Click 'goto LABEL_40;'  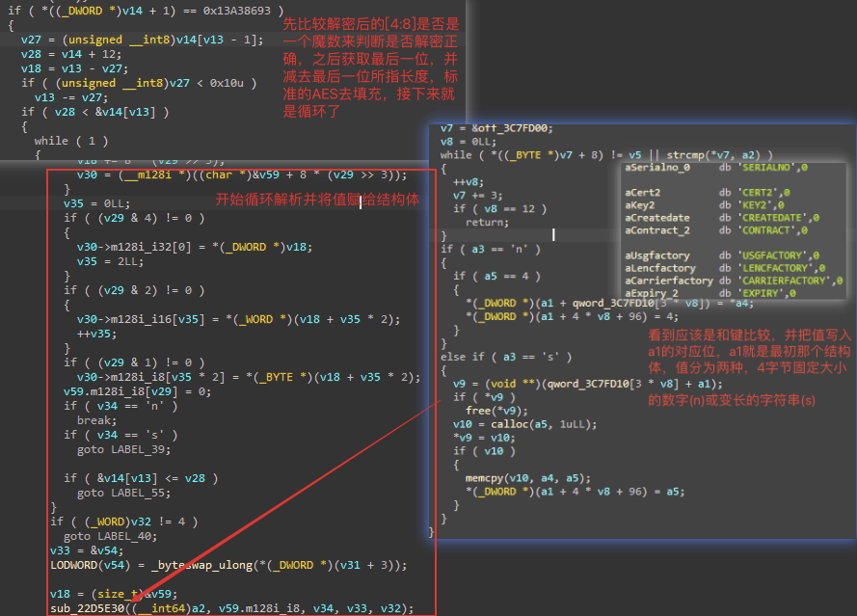point(111,536)
